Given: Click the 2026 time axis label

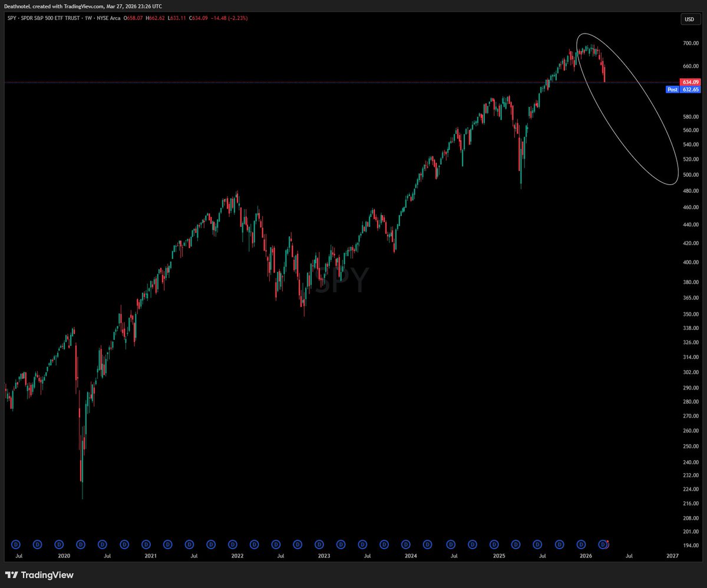Looking at the screenshot, I should coord(586,556).
